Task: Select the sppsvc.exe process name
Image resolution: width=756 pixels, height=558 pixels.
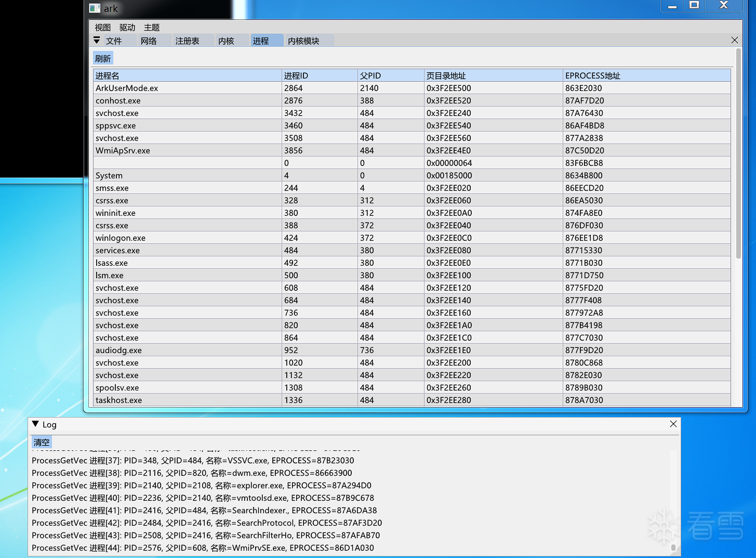Action: point(116,125)
